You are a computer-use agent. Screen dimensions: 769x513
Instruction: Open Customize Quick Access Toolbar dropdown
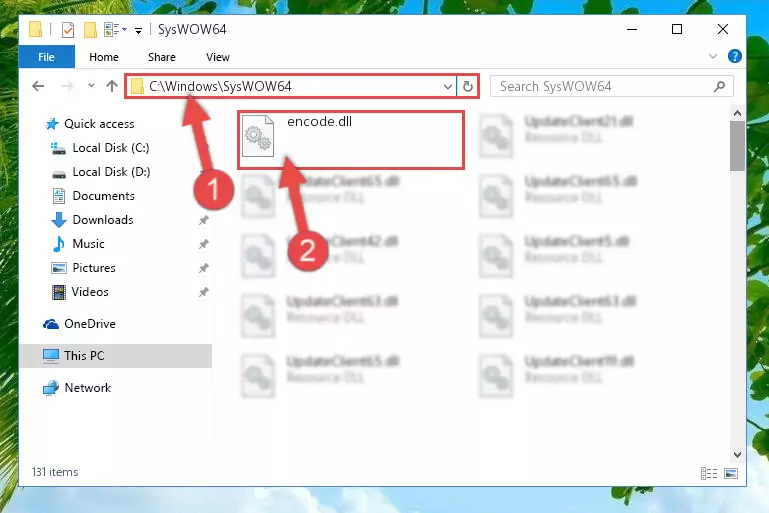tap(139, 31)
